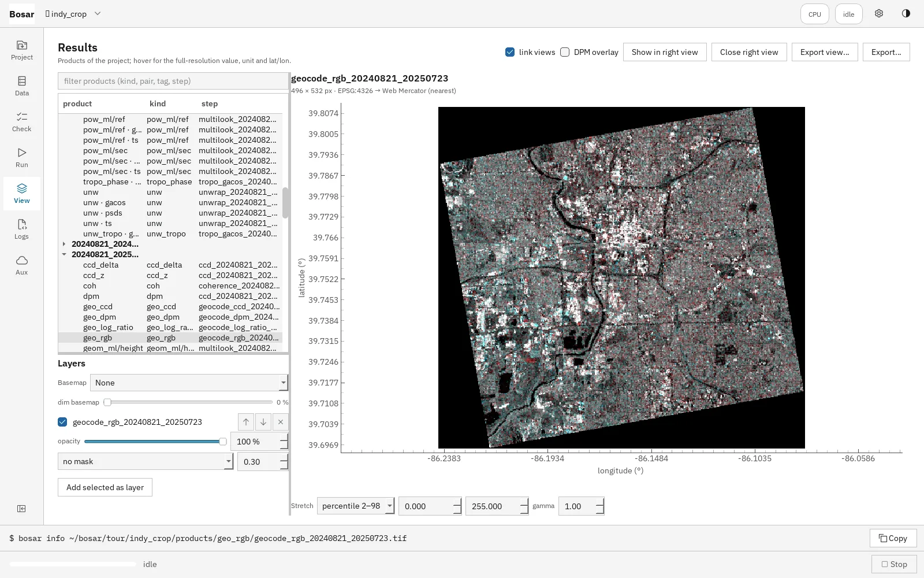Image resolution: width=924 pixels, height=578 pixels.
Task: Open the Stretch percentile 2–98 dropdown
Action: pos(356,506)
